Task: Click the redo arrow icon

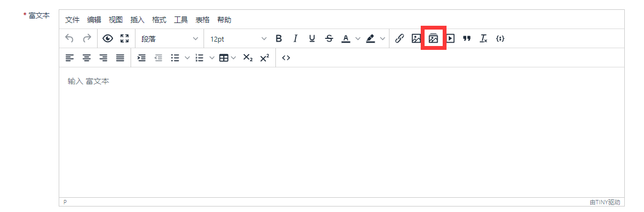Action: (87, 38)
